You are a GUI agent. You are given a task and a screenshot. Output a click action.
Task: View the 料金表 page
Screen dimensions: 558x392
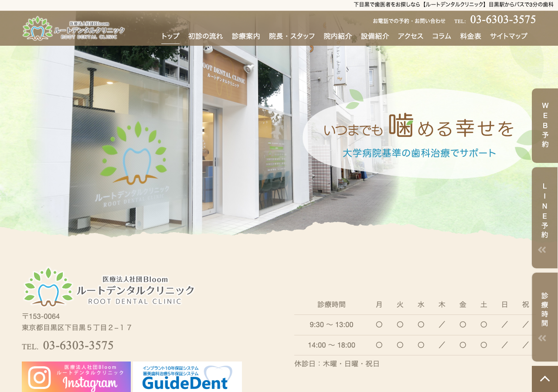point(471,36)
